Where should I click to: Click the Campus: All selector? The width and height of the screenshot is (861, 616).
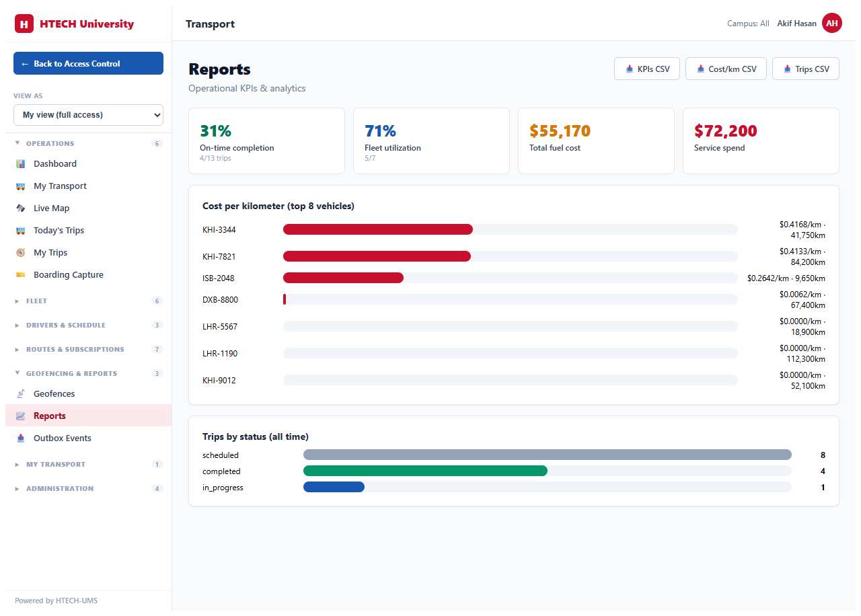point(748,24)
